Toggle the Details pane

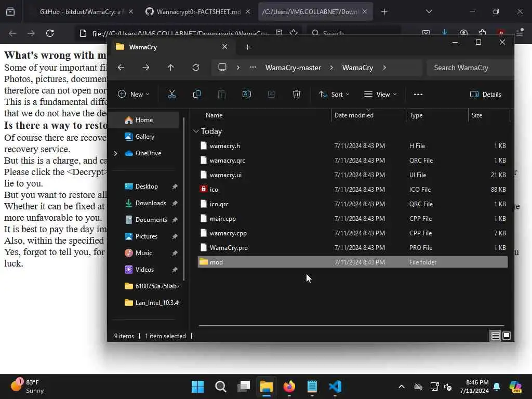(x=486, y=95)
